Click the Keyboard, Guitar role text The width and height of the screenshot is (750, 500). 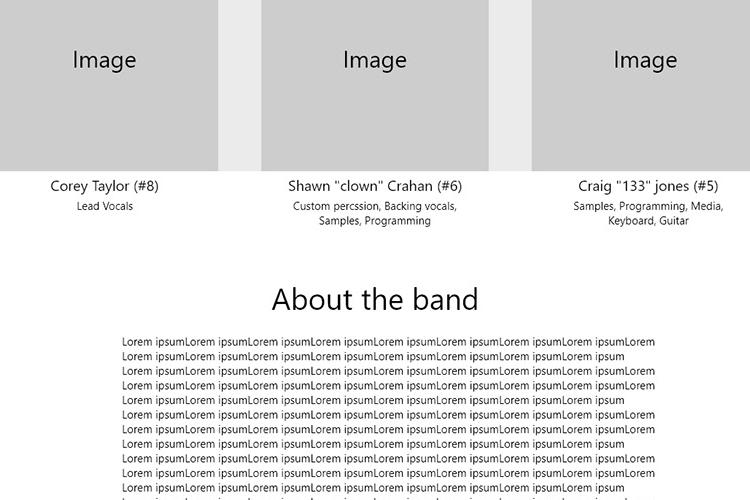(x=648, y=221)
